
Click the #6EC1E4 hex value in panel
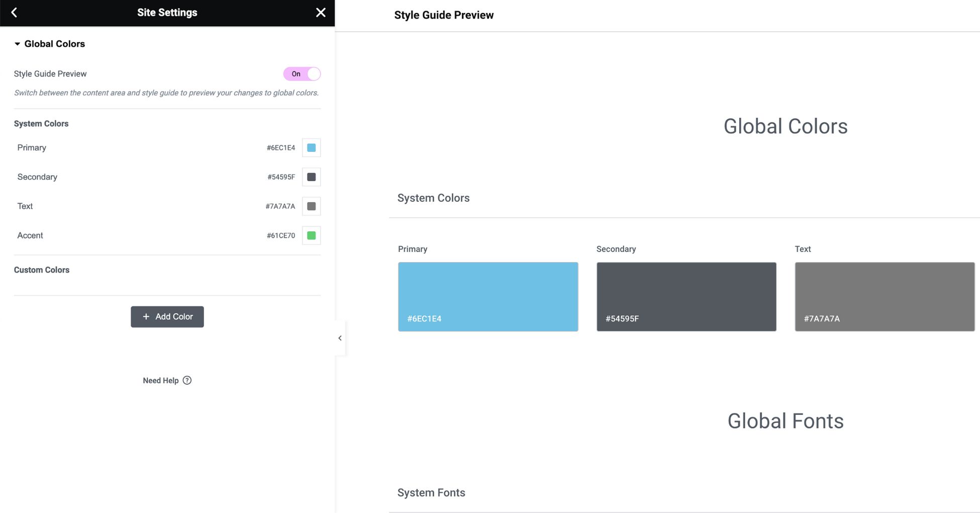(x=281, y=148)
